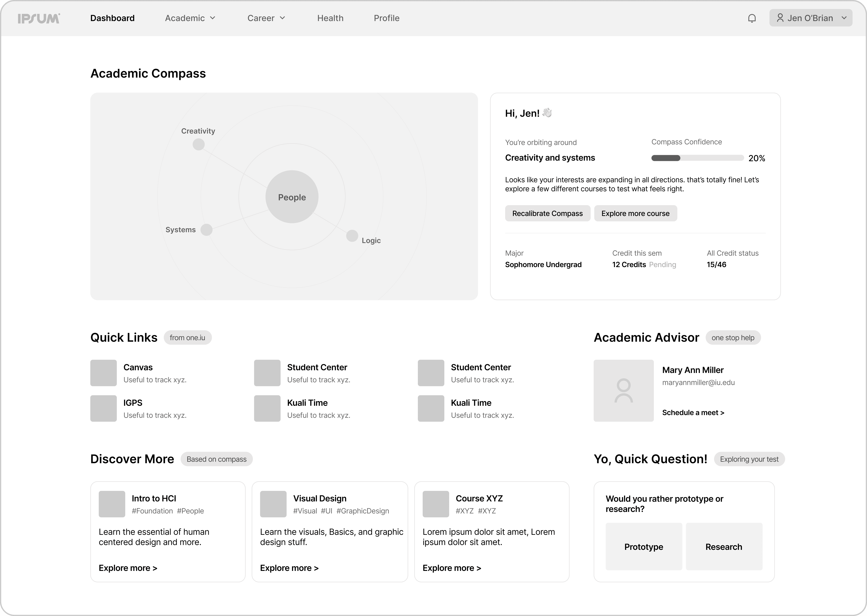This screenshot has height=616, width=867.
Task: Click the Course XYZ thumbnail icon
Action: (435, 504)
